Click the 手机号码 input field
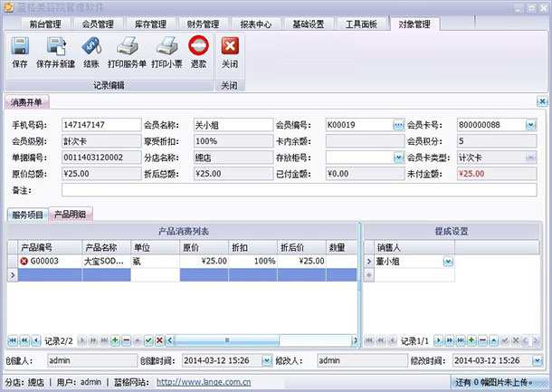This screenshot has height=392, width=552. (x=101, y=125)
